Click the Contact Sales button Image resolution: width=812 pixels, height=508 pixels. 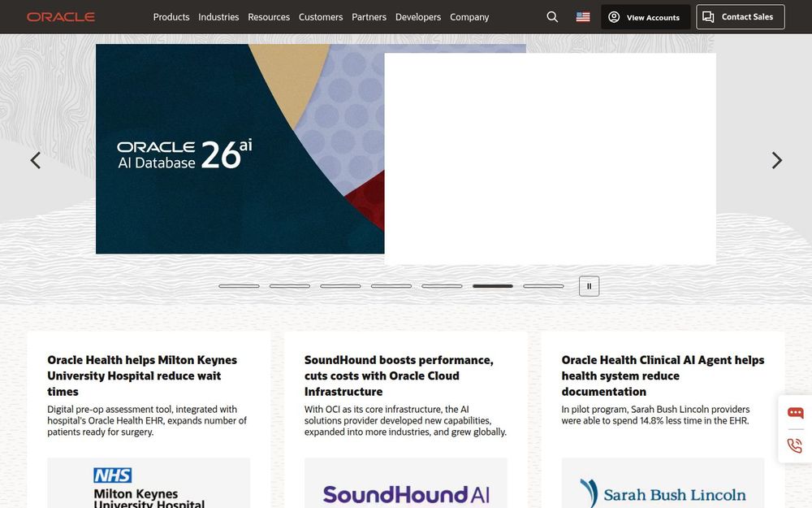740,17
